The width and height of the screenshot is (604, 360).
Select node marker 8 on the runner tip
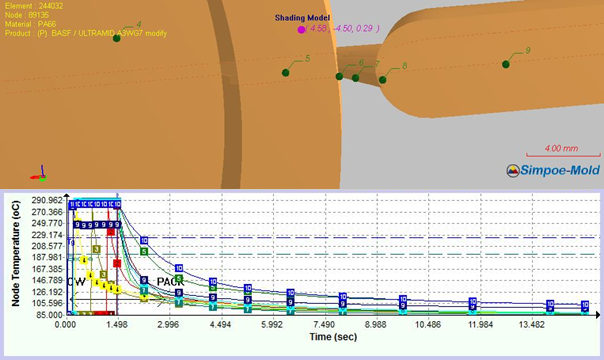point(383,80)
